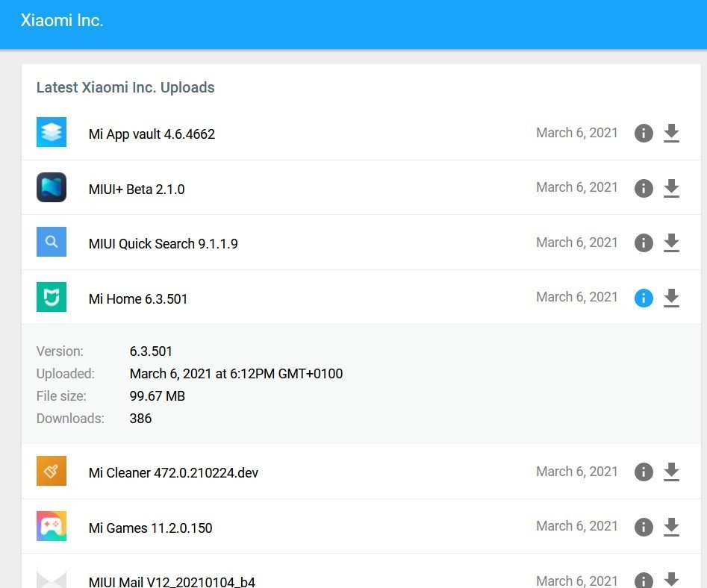Click the downloads count 386
This screenshot has height=588, width=707.
coord(140,418)
